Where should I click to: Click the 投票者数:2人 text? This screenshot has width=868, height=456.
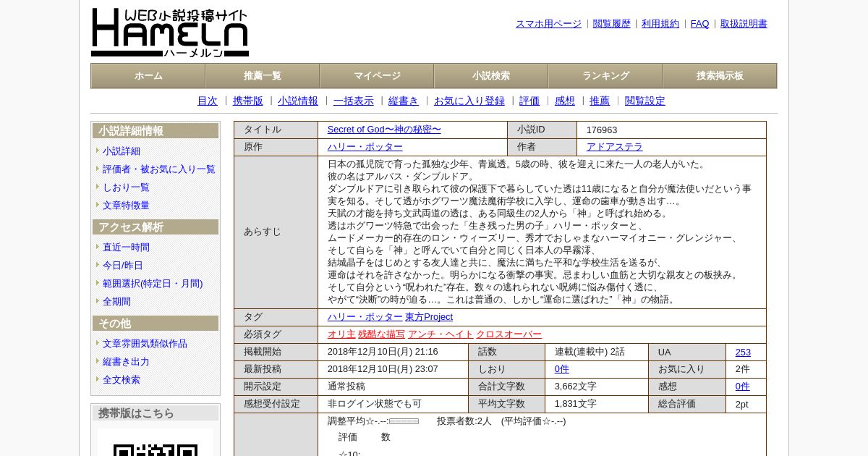pos(464,421)
